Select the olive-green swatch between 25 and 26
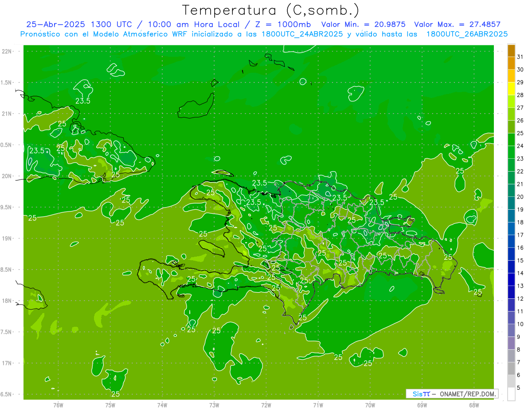532x411 pixels. [x=512, y=127]
